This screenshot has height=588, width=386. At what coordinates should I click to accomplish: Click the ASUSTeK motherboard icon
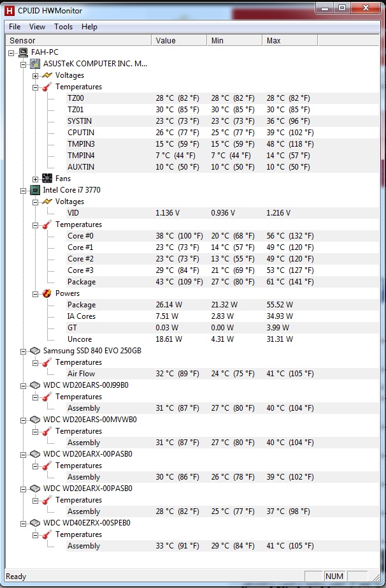(35, 64)
